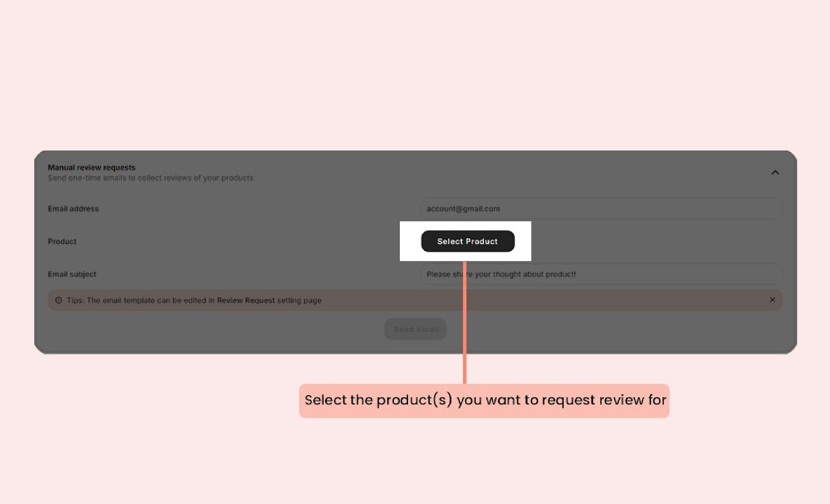
Task: Click the Select Product button
Action: coord(467,241)
